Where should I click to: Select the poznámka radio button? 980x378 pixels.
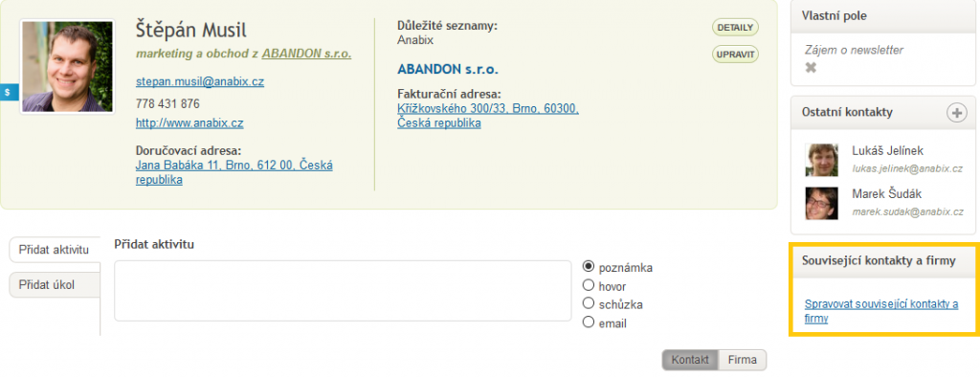pyautogui.click(x=589, y=266)
